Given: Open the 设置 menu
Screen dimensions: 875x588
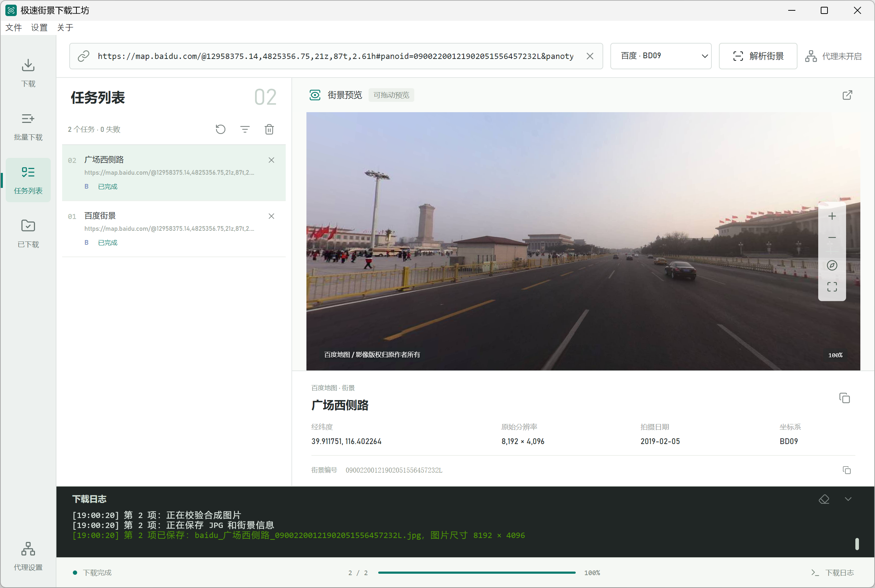Looking at the screenshot, I should point(39,28).
